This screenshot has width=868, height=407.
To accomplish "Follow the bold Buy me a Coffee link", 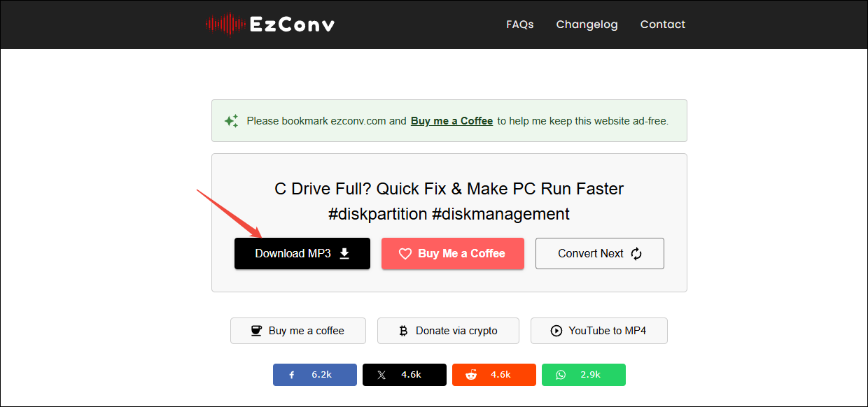I will (x=451, y=121).
